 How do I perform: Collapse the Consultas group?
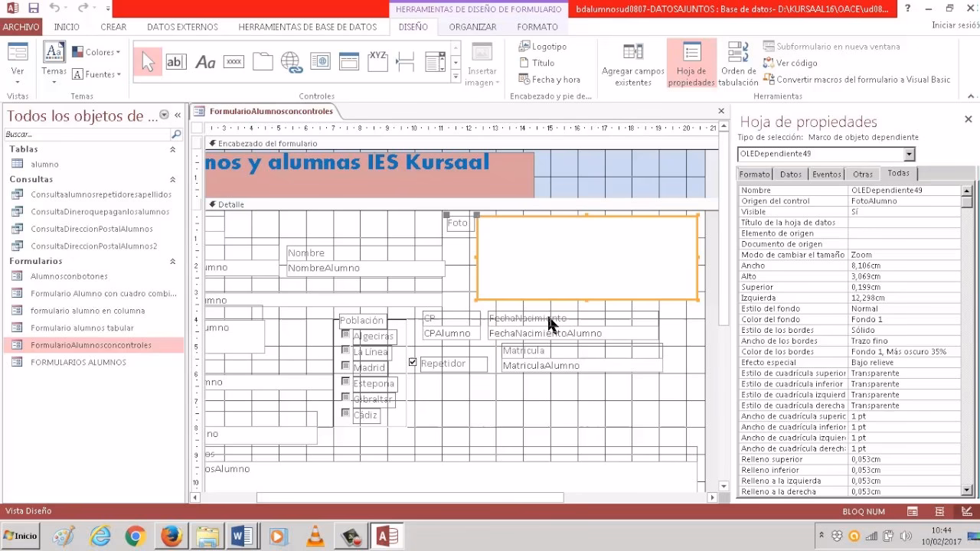(x=172, y=179)
